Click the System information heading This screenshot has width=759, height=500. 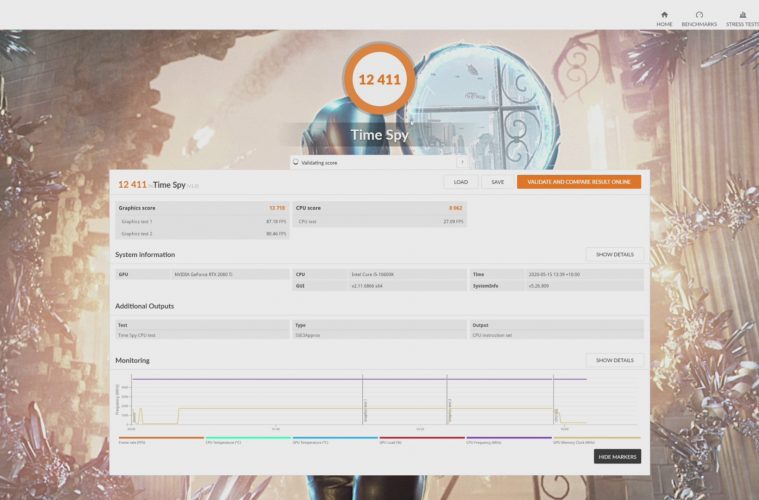click(145, 255)
